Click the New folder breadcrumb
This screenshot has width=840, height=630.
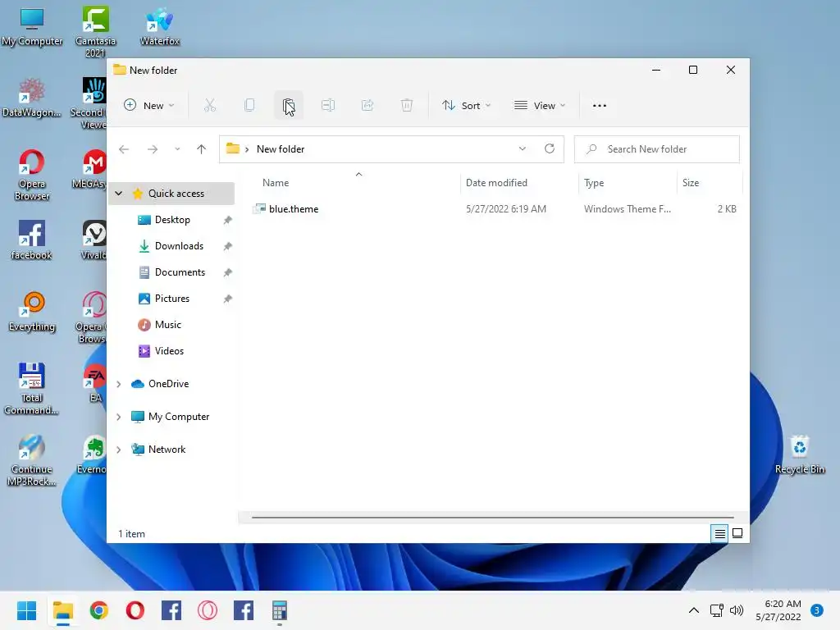pos(281,149)
